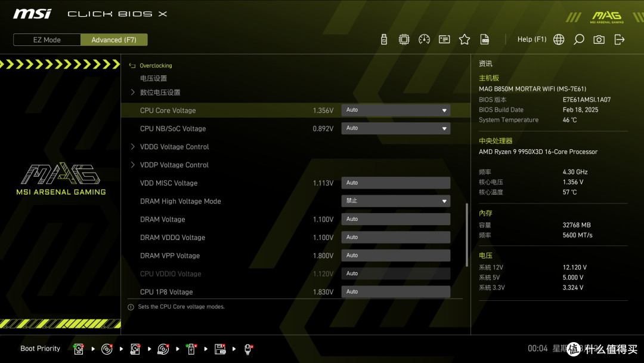Viewport: 644px width, 363px height.
Task: Select DRAM High Voltage Mode label
Action: click(180, 201)
